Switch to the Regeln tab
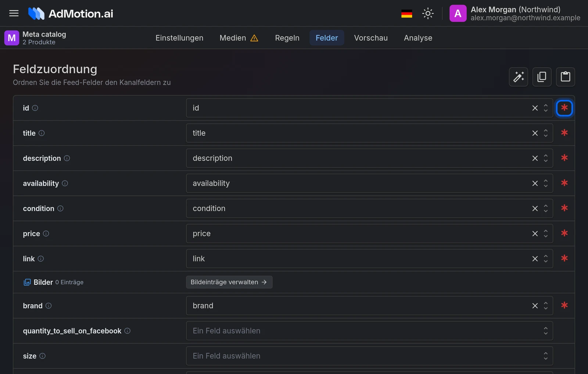This screenshot has height=374, width=588. coord(287,38)
